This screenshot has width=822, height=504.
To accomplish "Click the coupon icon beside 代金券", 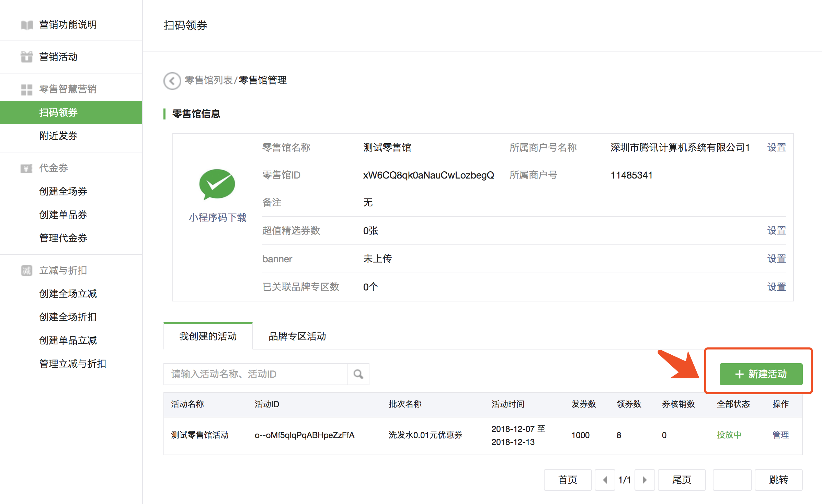I will (x=27, y=169).
